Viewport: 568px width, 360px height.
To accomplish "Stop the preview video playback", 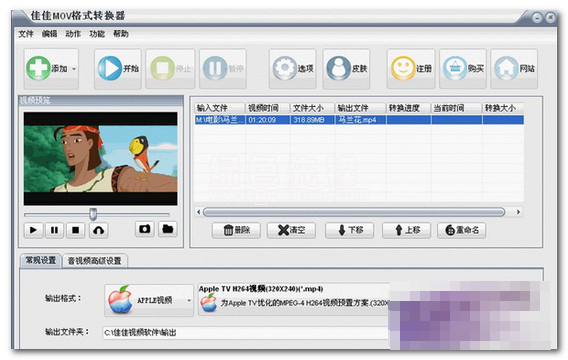I will click(x=76, y=230).
